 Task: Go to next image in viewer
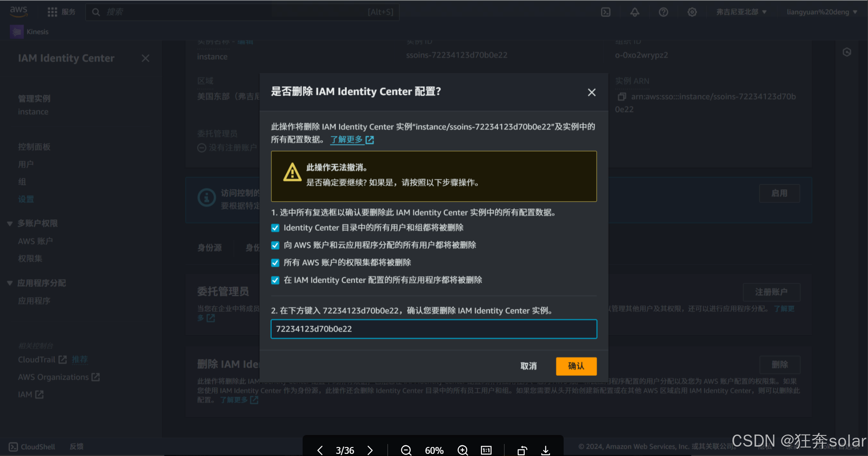tap(370, 450)
